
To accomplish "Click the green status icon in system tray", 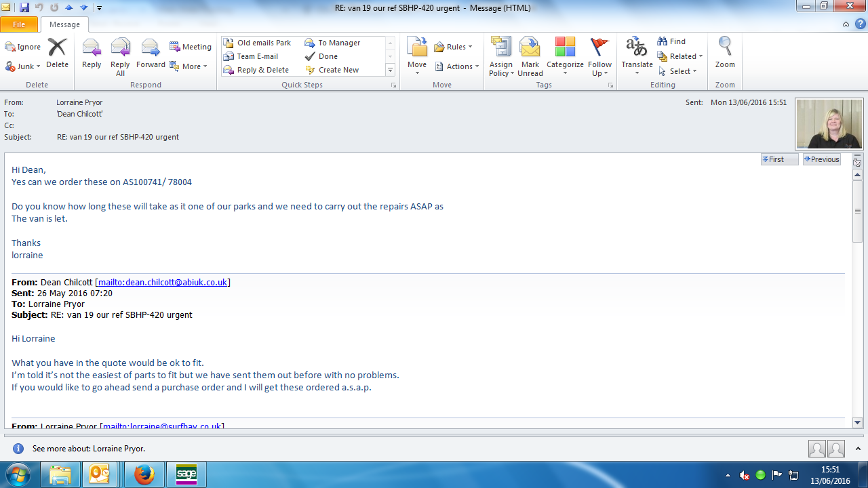I will [x=760, y=475].
